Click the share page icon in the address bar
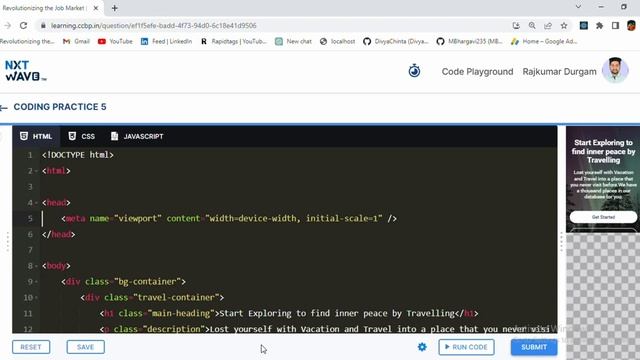 click(x=548, y=25)
